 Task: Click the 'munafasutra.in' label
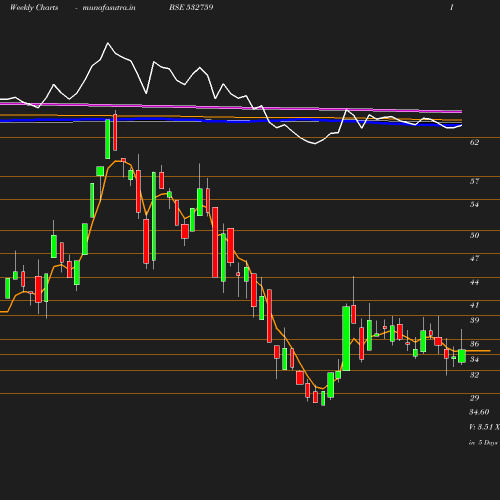[x=109, y=7]
